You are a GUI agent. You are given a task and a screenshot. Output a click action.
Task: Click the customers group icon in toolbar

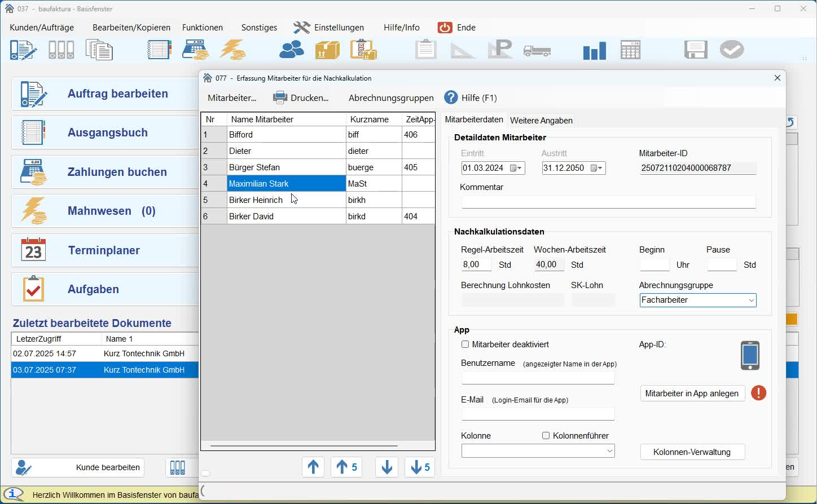click(x=292, y=50)
